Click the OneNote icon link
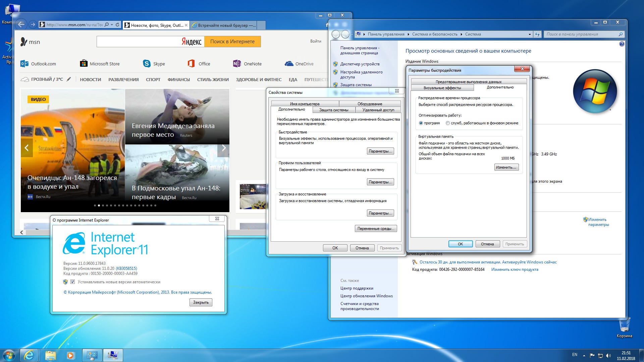This screenshot has height=362, width=644. [x=237, y=64]
